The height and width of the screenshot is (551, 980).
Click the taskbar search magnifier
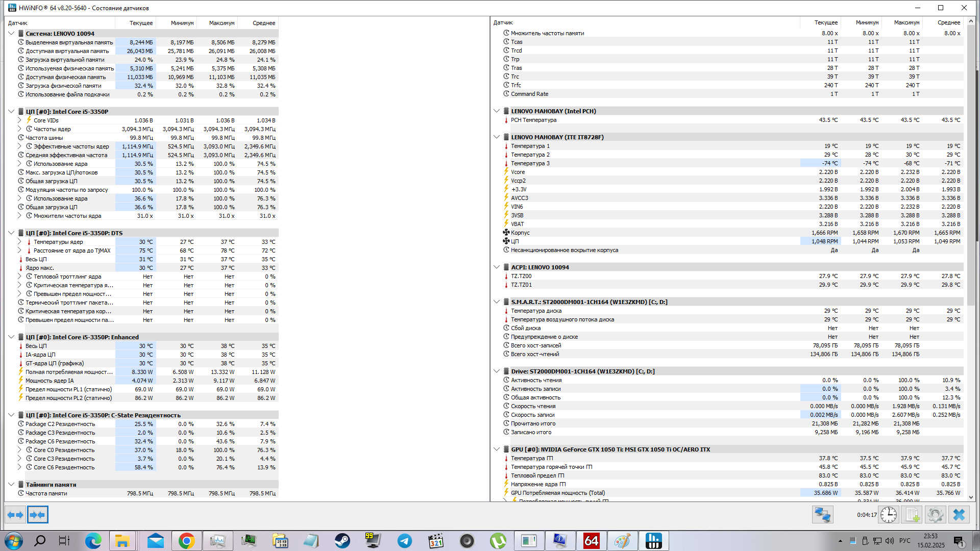pos(39,541)
